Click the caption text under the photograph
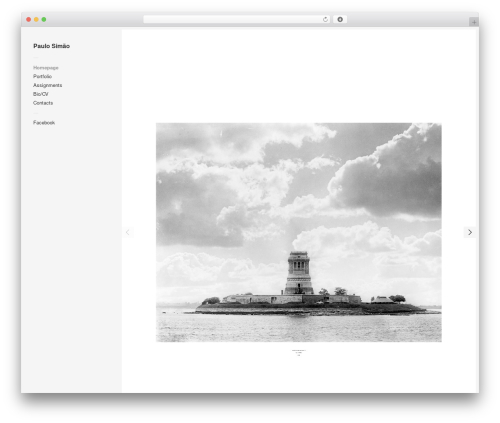The width and height of the screenshot is (500, 423). [299, 353]
